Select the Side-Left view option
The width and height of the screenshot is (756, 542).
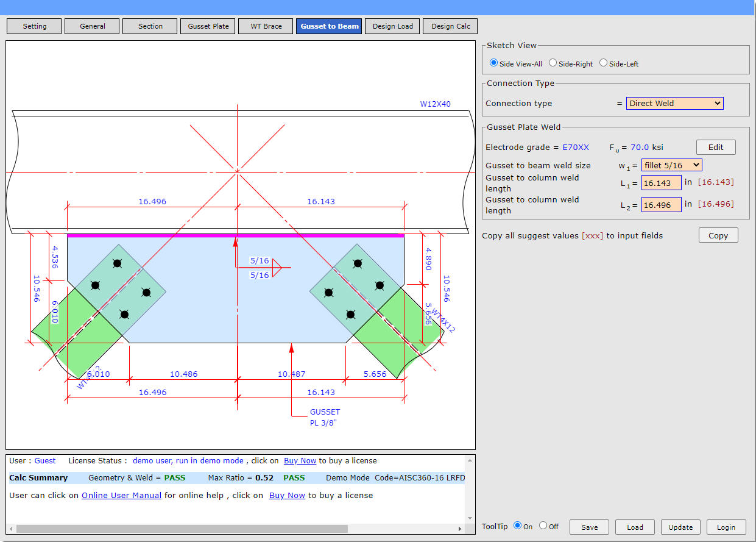point(604,63)
